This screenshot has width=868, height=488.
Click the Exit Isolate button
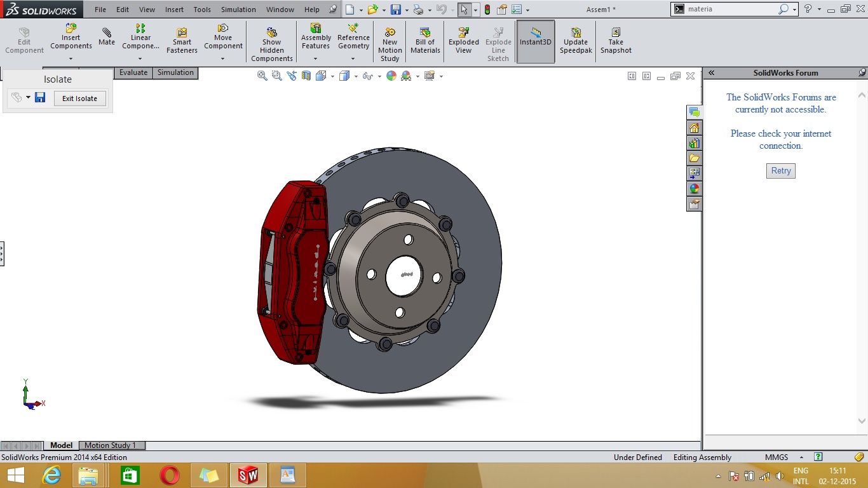tap(80, 98)
